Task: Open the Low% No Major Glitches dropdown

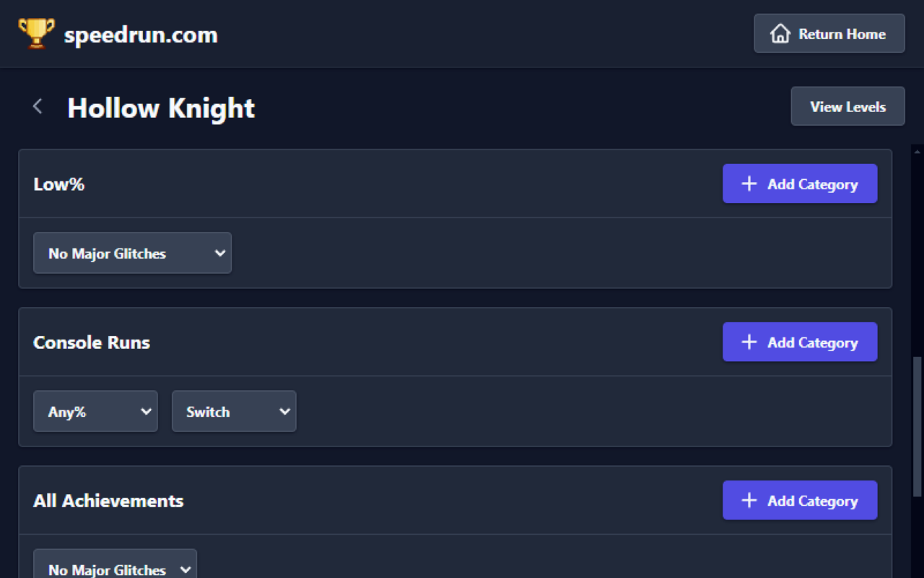Action: (132, 253)
